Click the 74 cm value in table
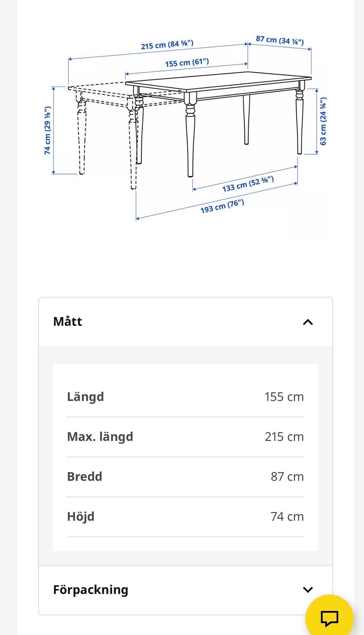Screen dimensions: 364x635 (287, 516)
